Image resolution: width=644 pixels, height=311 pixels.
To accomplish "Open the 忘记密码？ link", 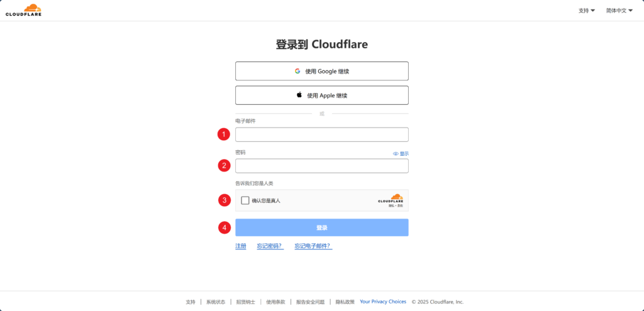I will click(270, 246).
